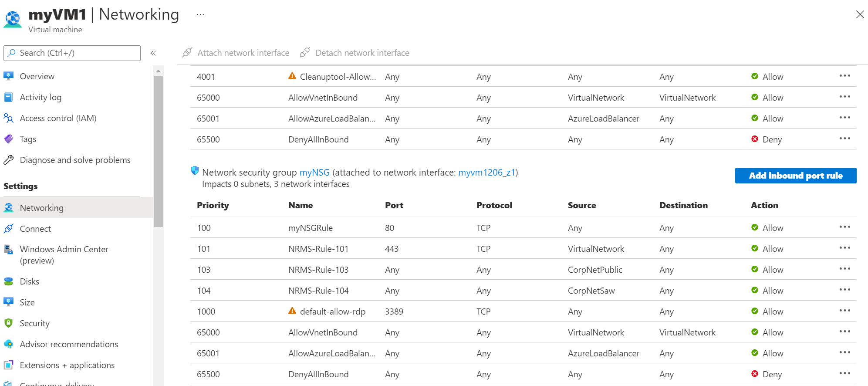
Task: Click the Connect icon in sidebar
Action: pos(8,229)
